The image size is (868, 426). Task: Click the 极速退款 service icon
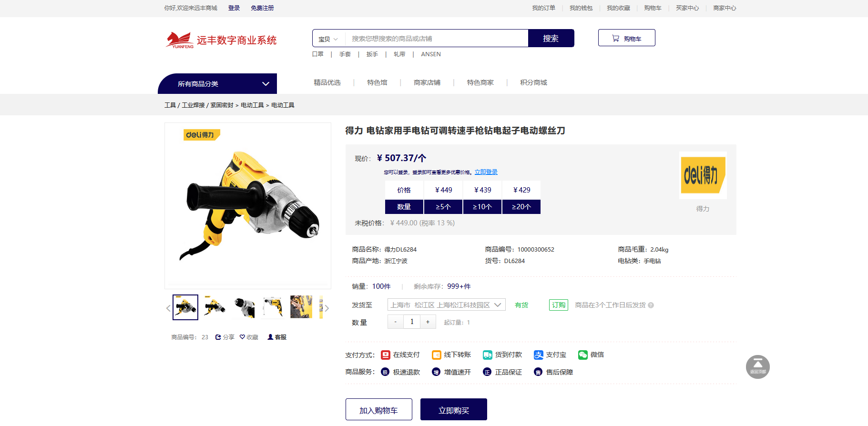[x=385, y=372]
